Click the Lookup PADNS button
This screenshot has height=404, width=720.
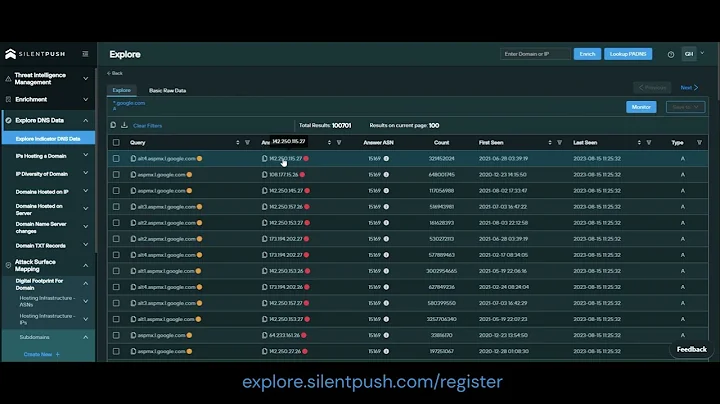pyautogui.click(x=628, y=54)
